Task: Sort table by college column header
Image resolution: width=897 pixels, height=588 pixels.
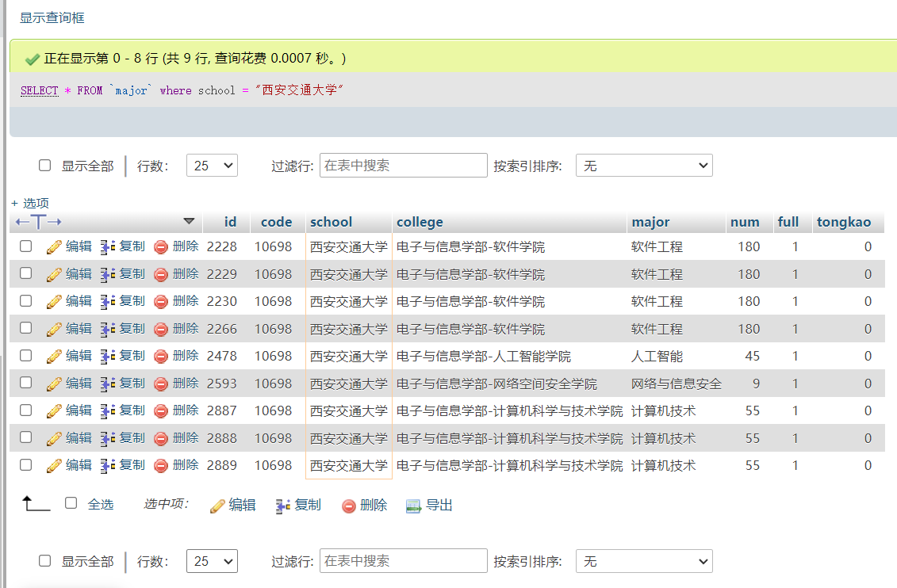Action: (420, 223)
